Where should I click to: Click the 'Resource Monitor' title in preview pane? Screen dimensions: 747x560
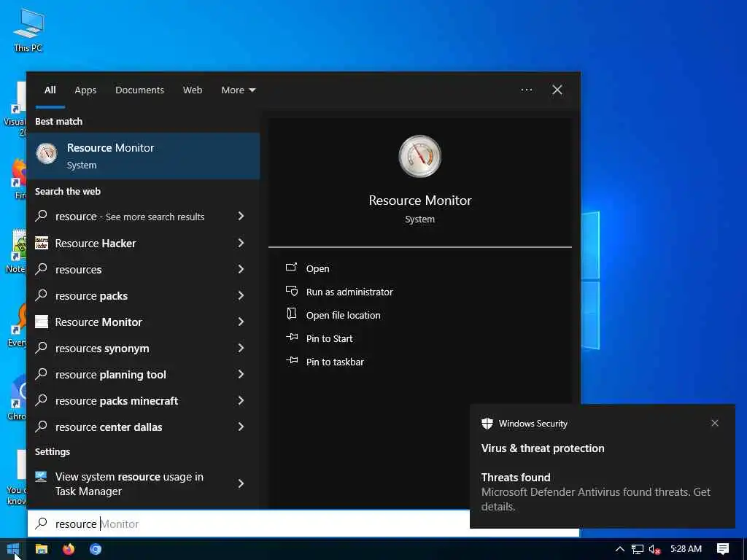(419, 201)
